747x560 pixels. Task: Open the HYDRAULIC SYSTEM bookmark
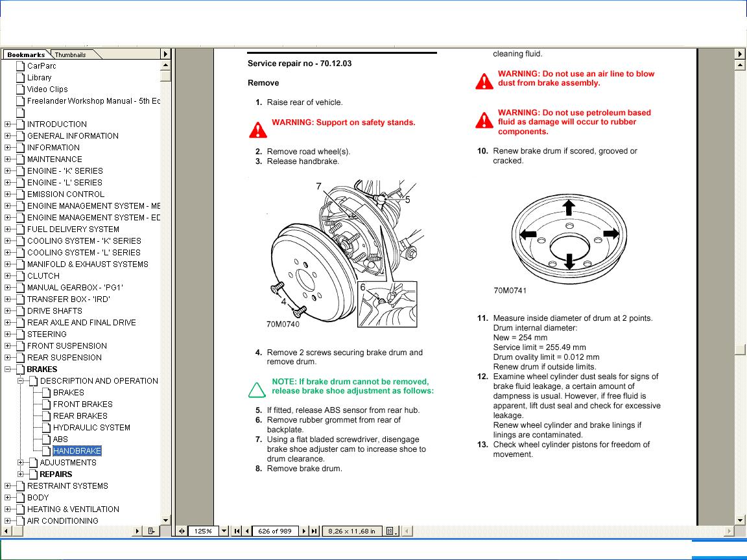pos(91,428)
